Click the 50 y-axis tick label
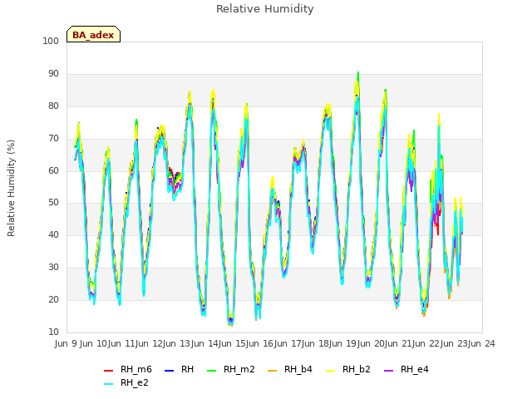The height and width of the screenshot is (399, 532). click(x=53, y=203)
